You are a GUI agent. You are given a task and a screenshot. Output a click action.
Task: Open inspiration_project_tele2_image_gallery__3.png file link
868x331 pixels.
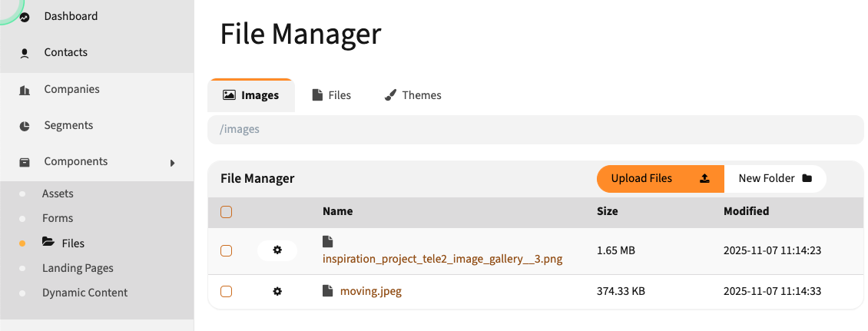pyautogui.click(x=442, y=259)
